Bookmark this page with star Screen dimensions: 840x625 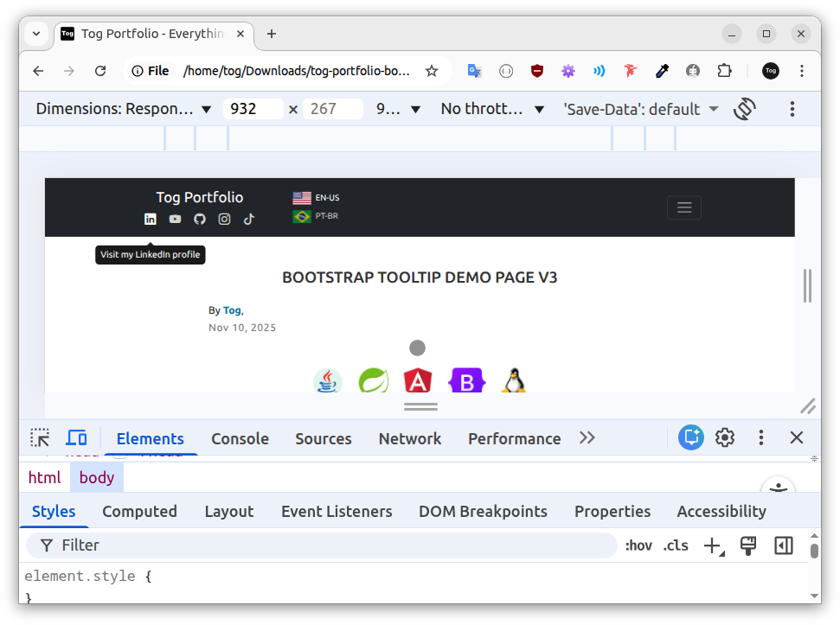click(432, 71)
